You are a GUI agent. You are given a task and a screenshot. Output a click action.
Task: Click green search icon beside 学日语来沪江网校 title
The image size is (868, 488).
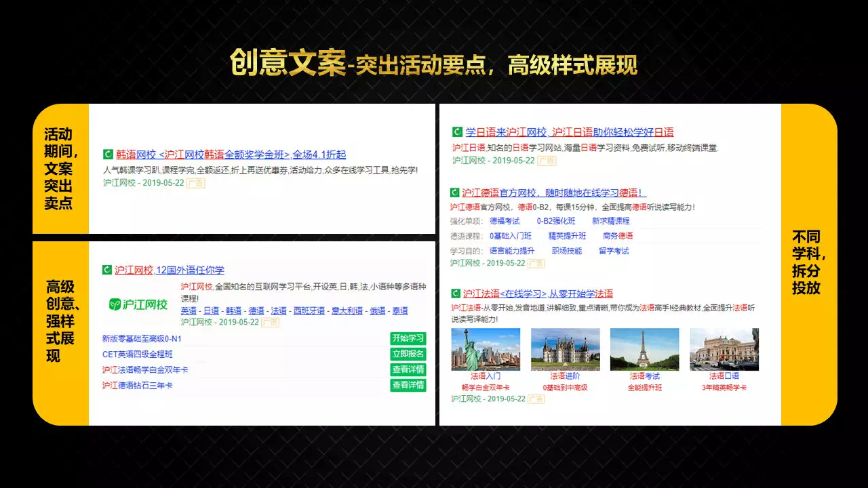[x=457, y=132]
